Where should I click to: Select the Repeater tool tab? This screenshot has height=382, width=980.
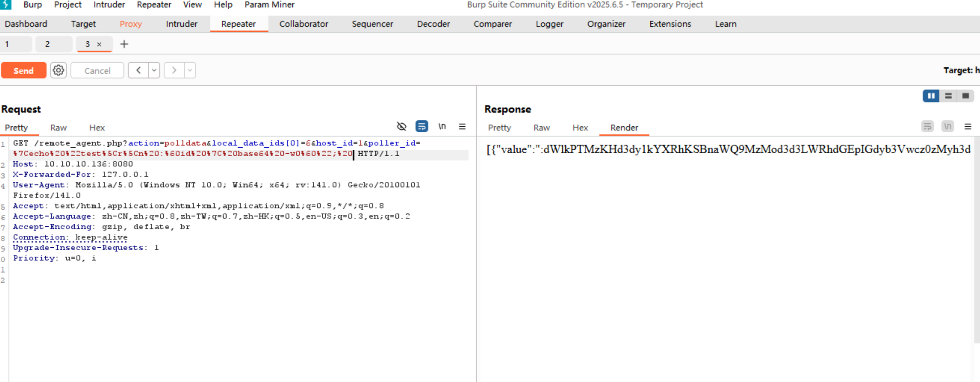click(x=239, y=24)
